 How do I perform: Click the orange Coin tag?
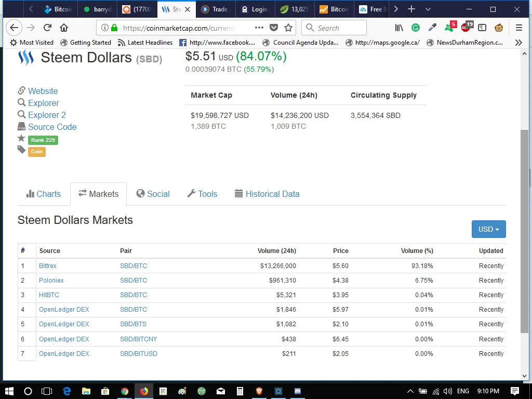[37, 152]
